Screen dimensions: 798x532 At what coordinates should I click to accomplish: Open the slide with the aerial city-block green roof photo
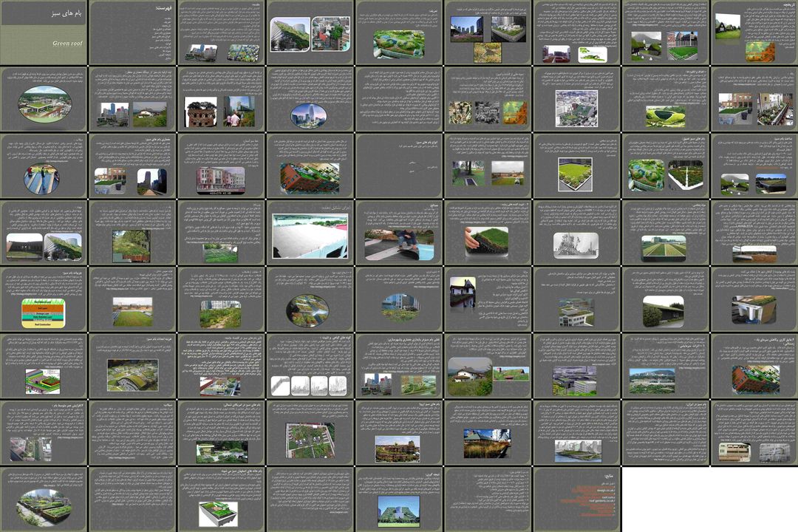[577, 99]
